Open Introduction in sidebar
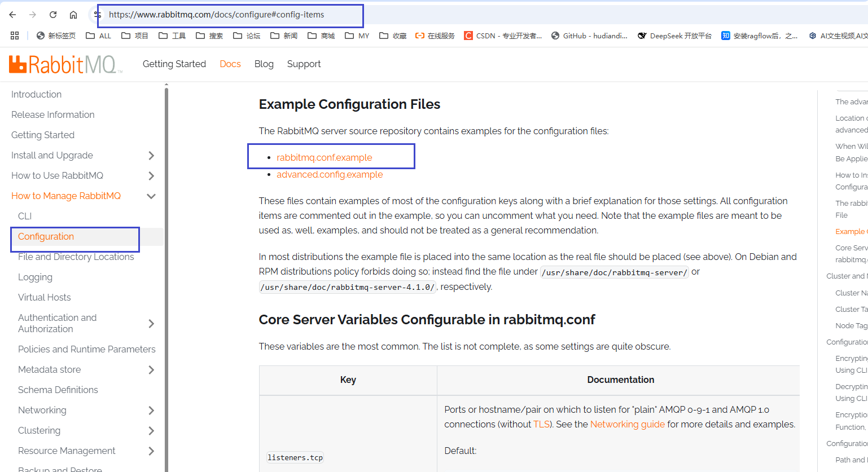 coord(36,94)
